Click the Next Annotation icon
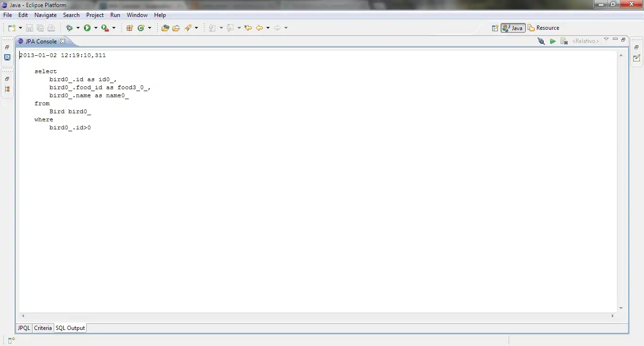The image size is (644, 346). point(212,28)
